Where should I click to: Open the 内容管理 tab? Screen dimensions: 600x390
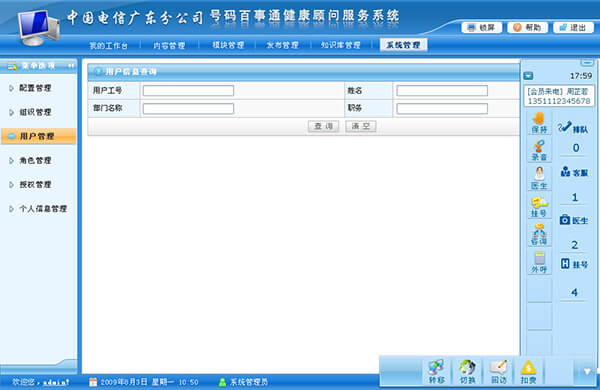pyautogui.click(x=169, y=46)
